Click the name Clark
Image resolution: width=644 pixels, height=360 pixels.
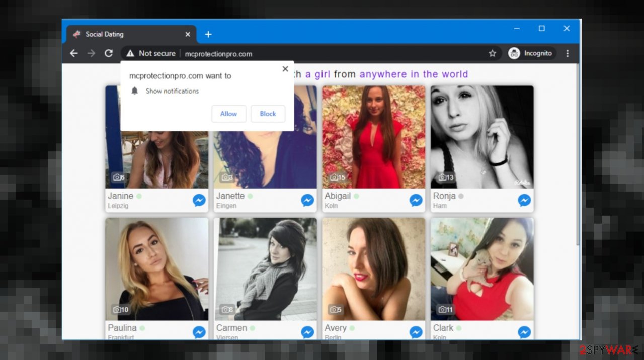(x=443, y=328)
